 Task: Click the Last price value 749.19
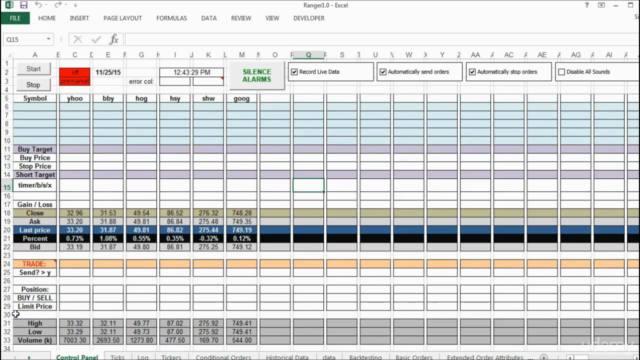[x=242, y=230]
